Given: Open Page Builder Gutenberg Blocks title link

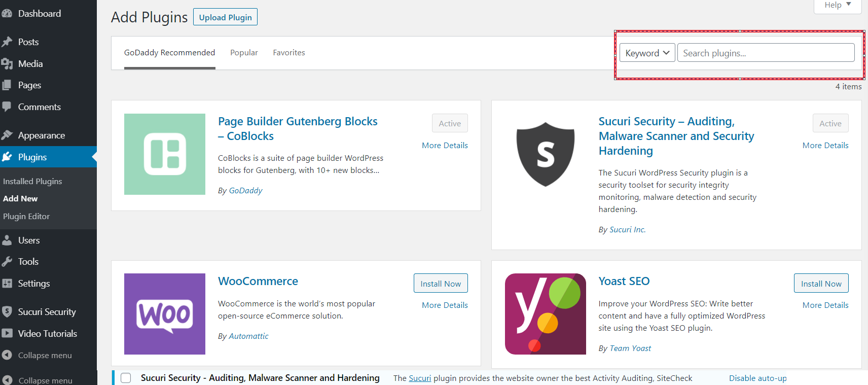Looking at the screenshot, I should coord(298,129).
